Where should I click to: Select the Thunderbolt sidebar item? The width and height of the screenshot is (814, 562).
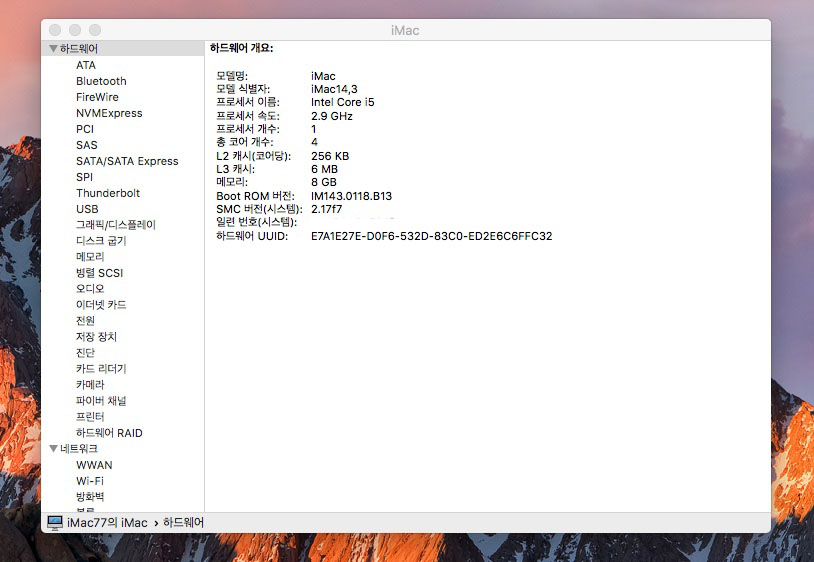[108, 193]
